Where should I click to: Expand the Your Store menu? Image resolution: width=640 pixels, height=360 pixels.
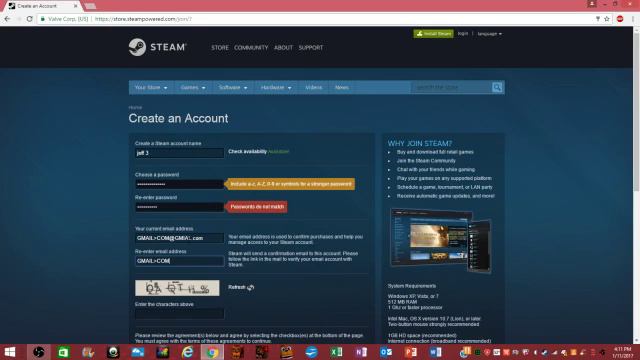[151, 87]
